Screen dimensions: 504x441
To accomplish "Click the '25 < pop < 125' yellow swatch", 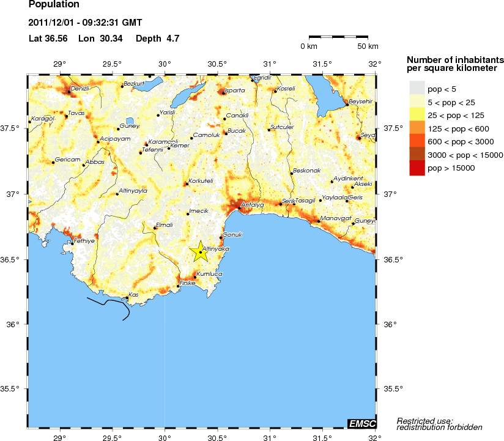I will pos(417,115).
